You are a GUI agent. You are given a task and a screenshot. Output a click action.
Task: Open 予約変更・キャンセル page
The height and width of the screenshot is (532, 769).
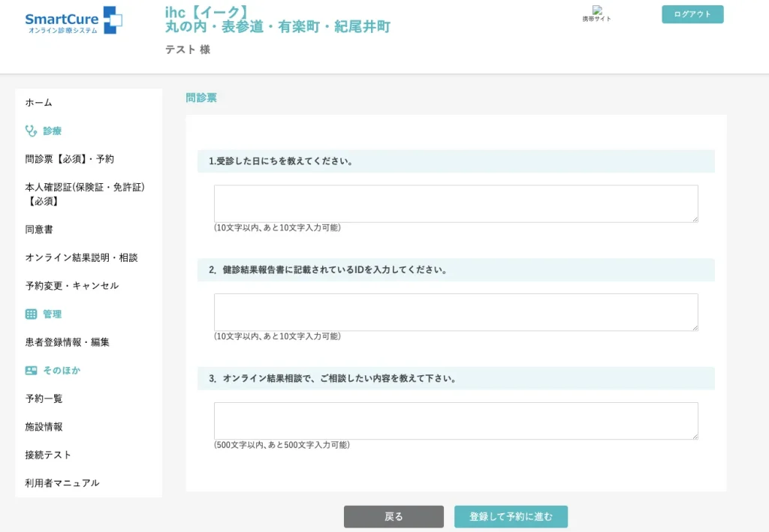[x=72, y=286]
